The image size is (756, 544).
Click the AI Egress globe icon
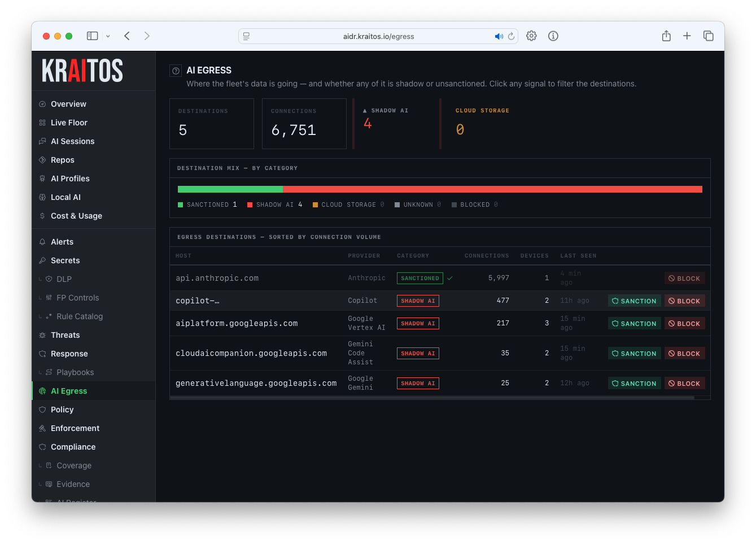click(x=42, y=391)
